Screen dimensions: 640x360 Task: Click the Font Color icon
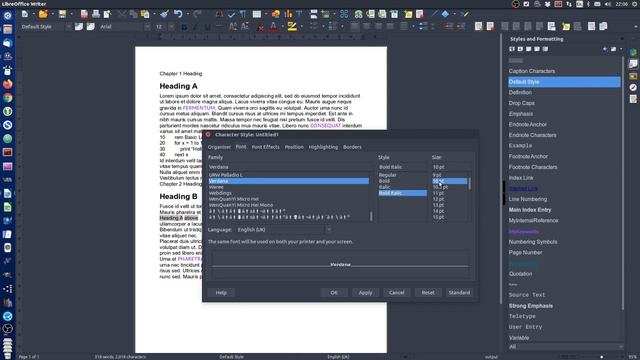[273, 27]
